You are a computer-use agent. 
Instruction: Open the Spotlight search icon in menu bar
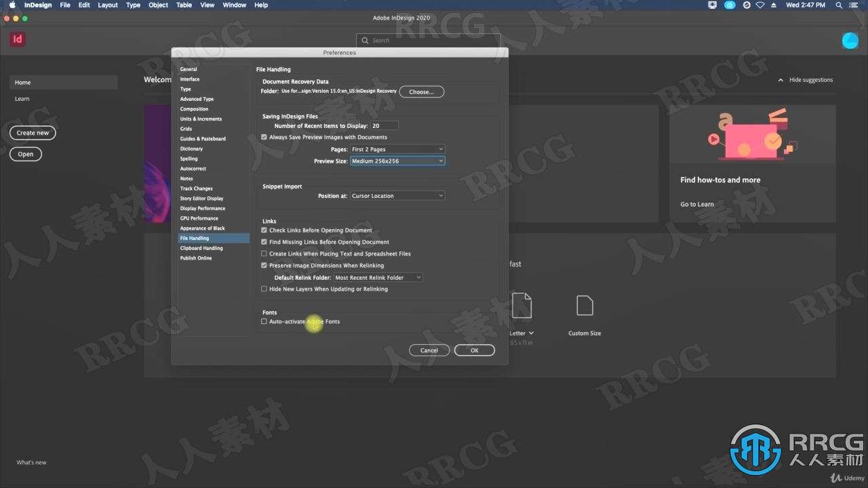838,5
